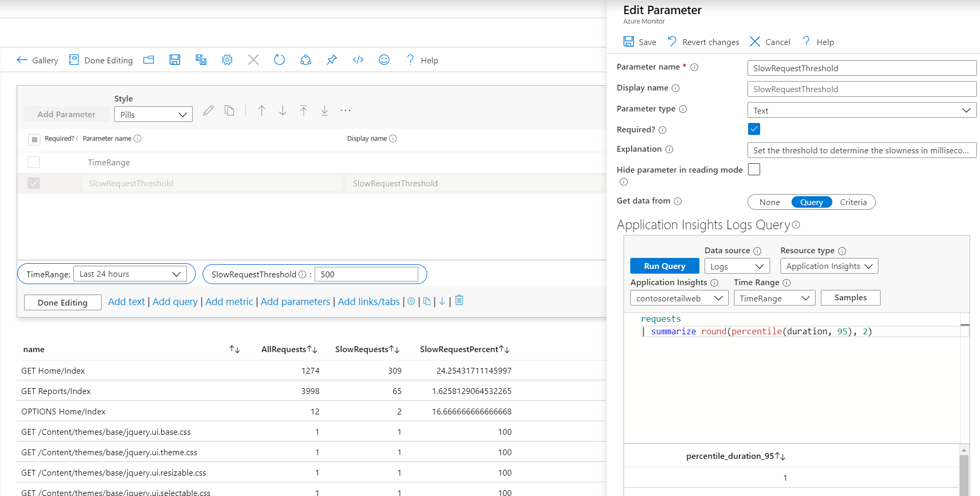Uncheck the Required? checkbox
Screen dimensions: 980x496
(754, 129)
